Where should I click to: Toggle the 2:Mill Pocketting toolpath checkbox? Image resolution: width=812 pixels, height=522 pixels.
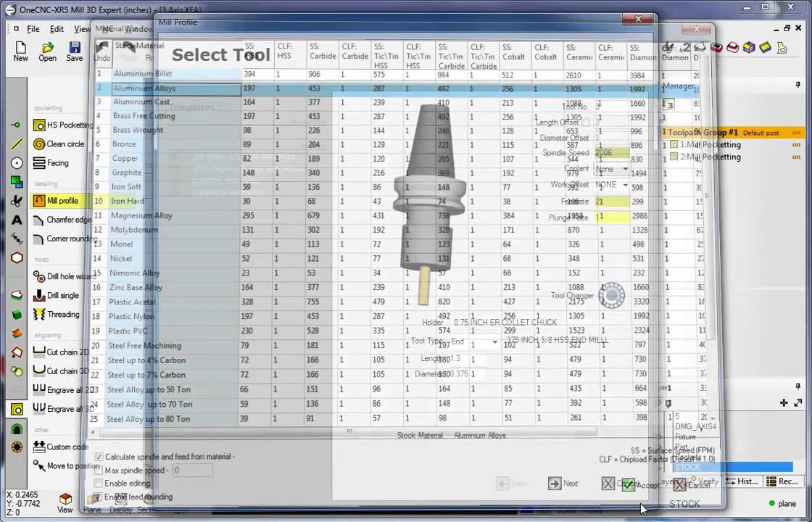pos(674,157)
